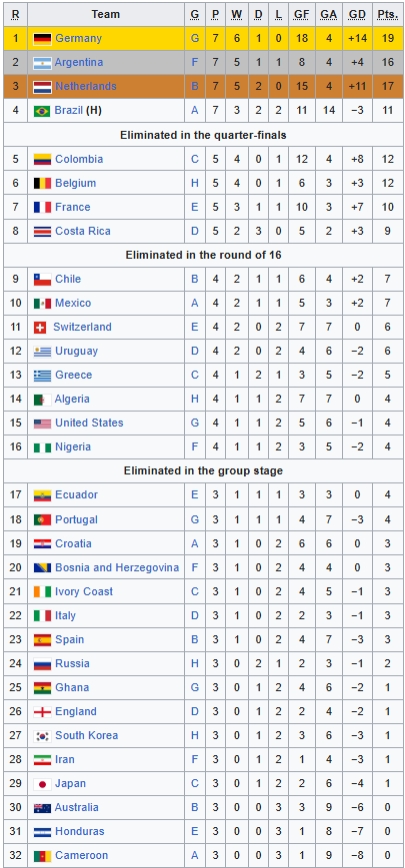Click Group H link in Belgium row
The width and height of the screenshot is (405, 868).
coord(194,183)
